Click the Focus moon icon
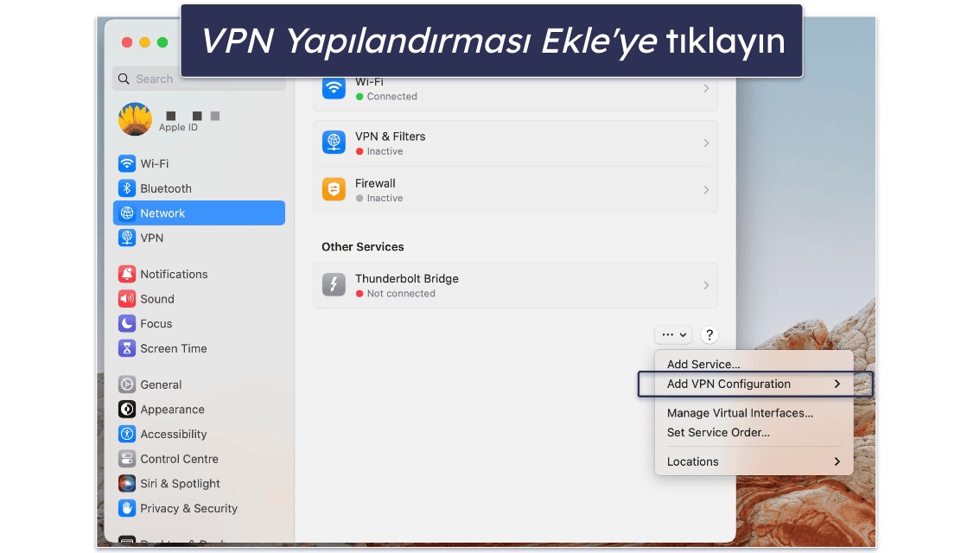This screenshot has width=980, height=553. pyautogui.click(x=127, y=324)
